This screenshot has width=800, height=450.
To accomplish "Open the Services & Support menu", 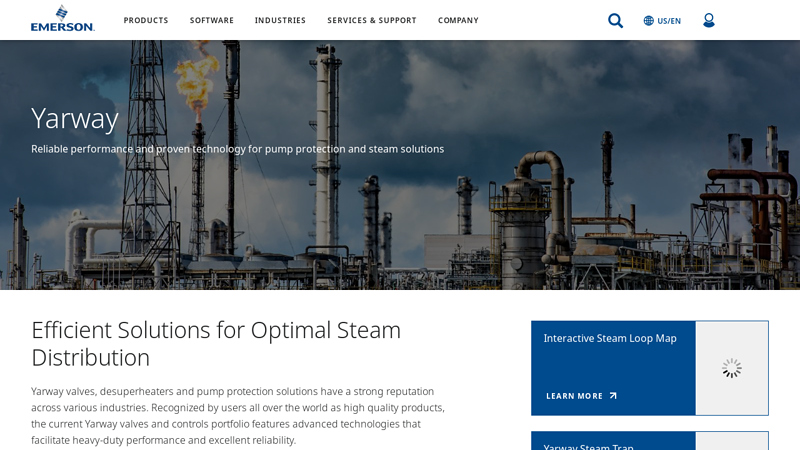I will pos(372,20).
